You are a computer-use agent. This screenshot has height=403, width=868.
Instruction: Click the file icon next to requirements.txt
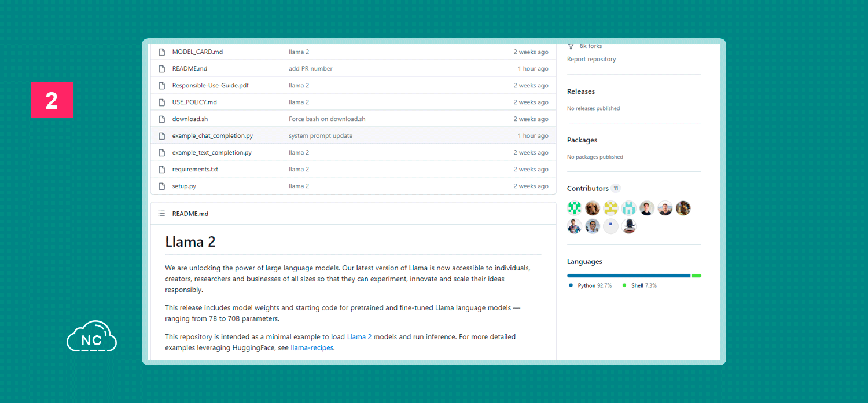162,169
